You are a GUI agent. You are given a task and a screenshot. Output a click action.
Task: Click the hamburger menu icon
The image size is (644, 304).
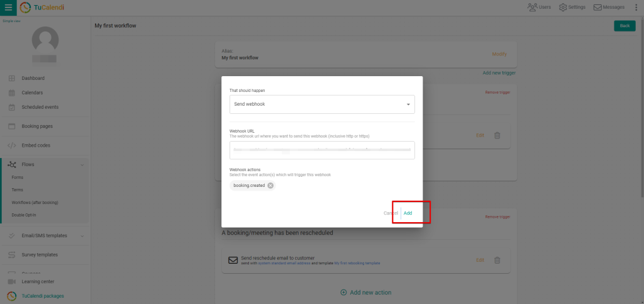(8, 8)
